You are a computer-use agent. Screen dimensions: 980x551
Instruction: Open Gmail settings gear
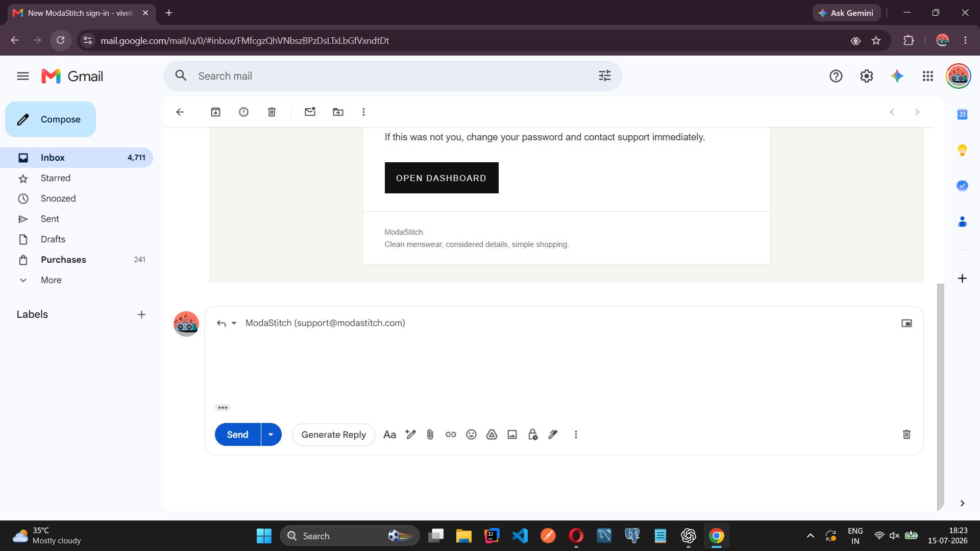pyautogui.click(x=867, y=76)
